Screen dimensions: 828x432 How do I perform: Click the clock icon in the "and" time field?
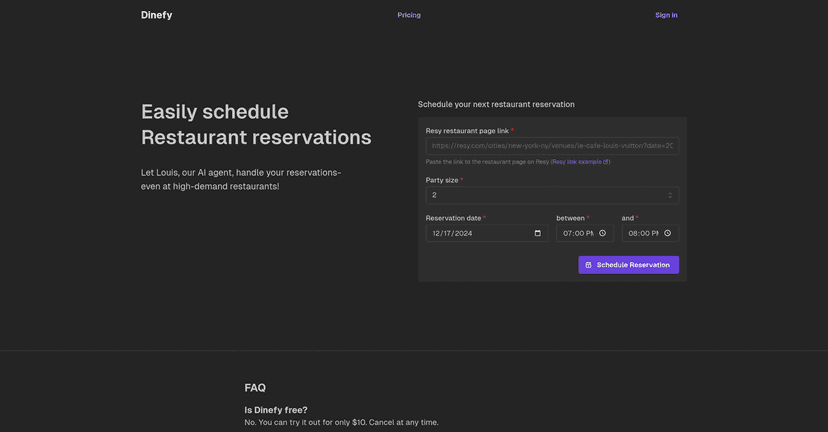(667, 233)
